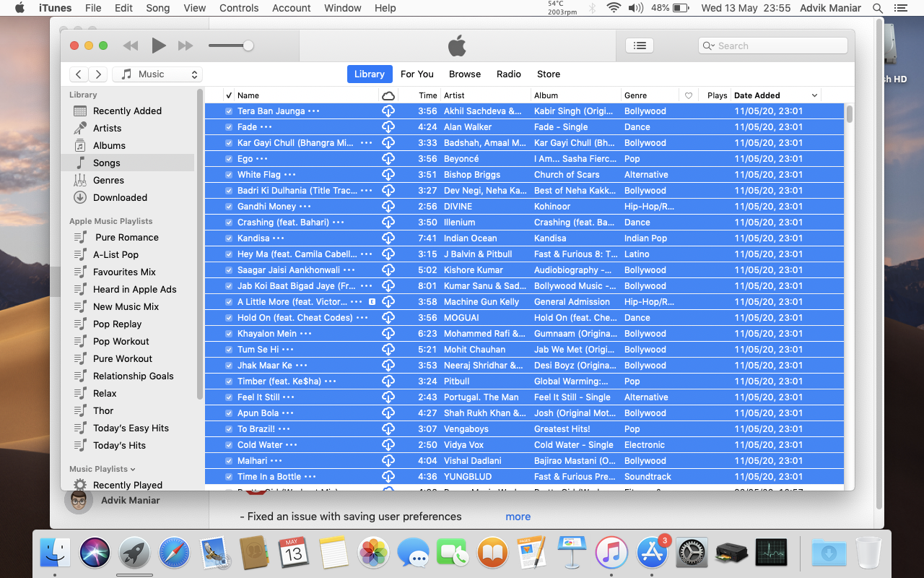
Task: Toggle the checkbox next to 'Ego'
Action: [x=229, y=159]
